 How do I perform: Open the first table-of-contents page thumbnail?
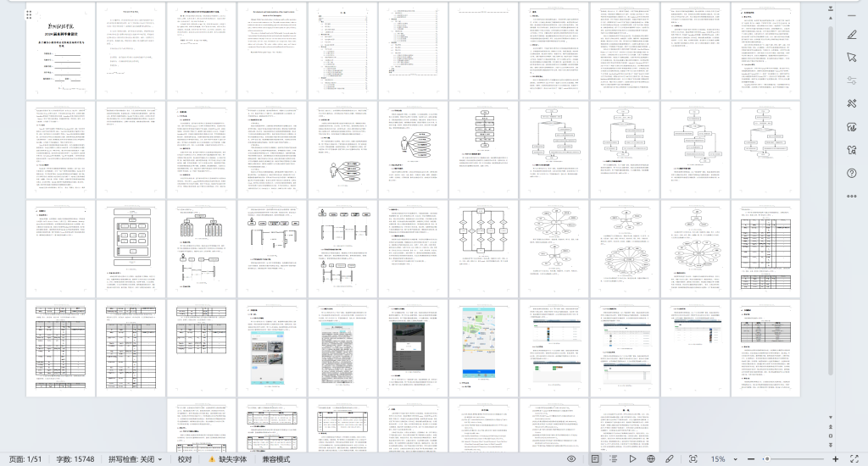pyautogui.click(x=342, y=51)
